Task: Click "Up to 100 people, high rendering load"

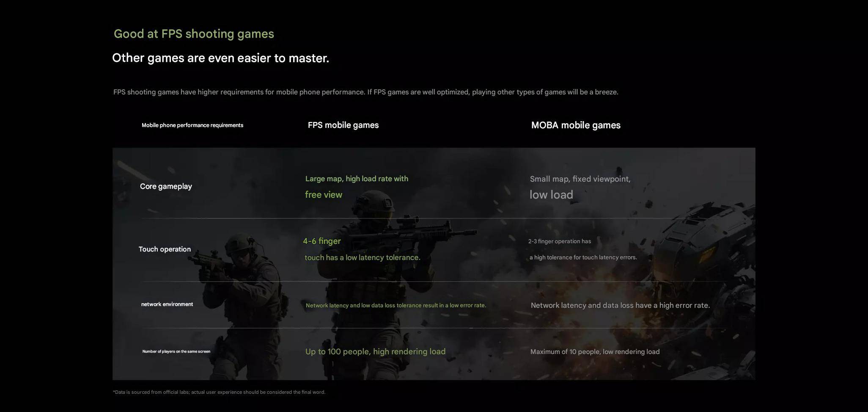Action: coord(375,352)
